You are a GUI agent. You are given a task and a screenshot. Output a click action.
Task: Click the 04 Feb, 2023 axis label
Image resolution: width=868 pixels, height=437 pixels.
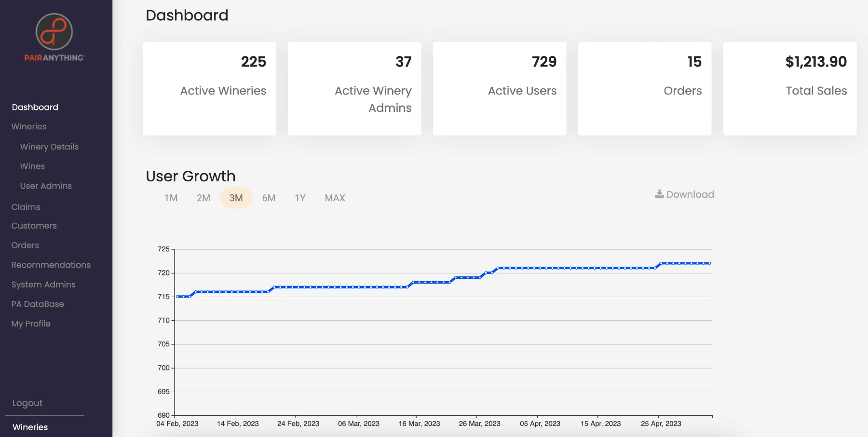tap(177, 423)
